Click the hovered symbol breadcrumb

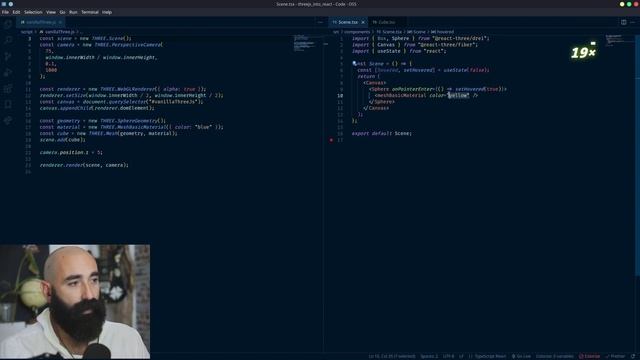point(442,32)
